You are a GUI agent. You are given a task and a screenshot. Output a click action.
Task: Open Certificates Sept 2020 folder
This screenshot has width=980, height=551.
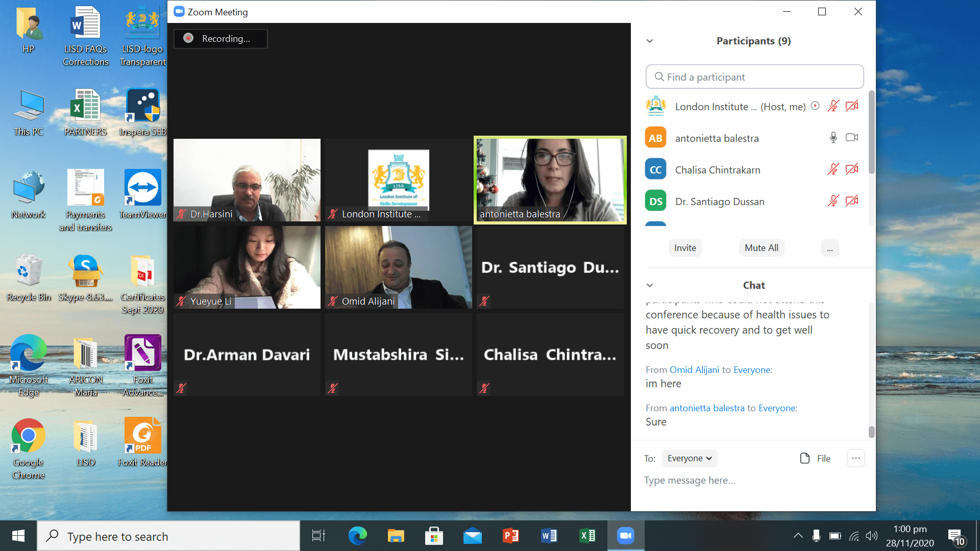coord(142,284)
